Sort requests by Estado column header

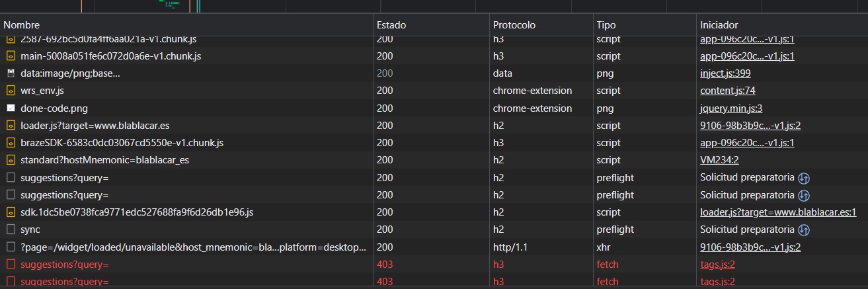(x=391, y=25)
